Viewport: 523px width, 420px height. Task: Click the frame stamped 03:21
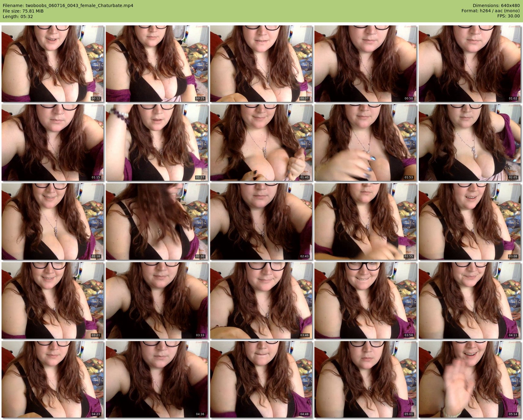(x=52, y=300)
